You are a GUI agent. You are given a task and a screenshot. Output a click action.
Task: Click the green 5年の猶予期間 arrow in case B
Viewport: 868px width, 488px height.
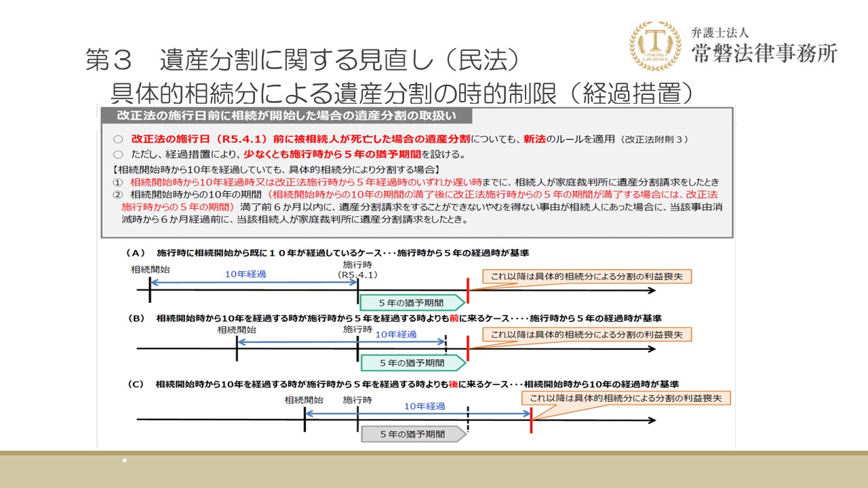click(x=413, y=363)
